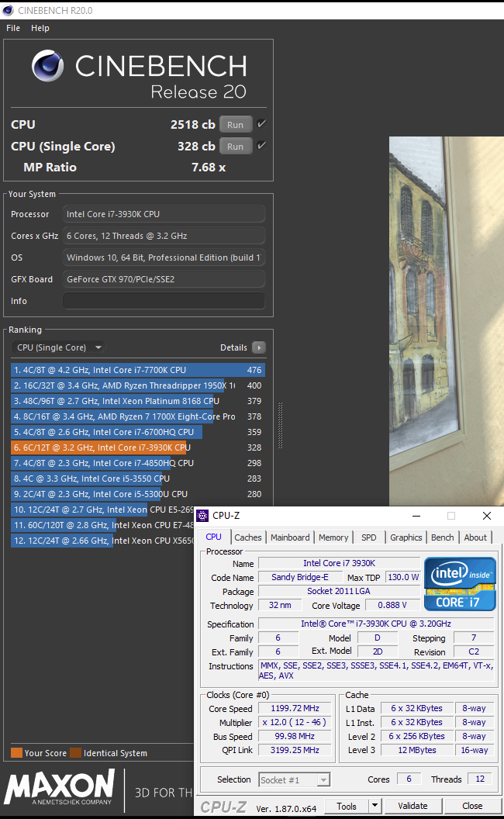Viewport: 504px width, 819px height.
Task: Click the MAXON logo
Action: pos(59,786)
